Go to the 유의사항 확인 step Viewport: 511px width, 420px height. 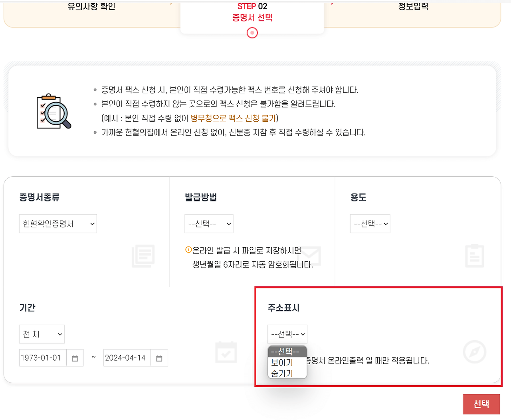click(x=91, y=6)
